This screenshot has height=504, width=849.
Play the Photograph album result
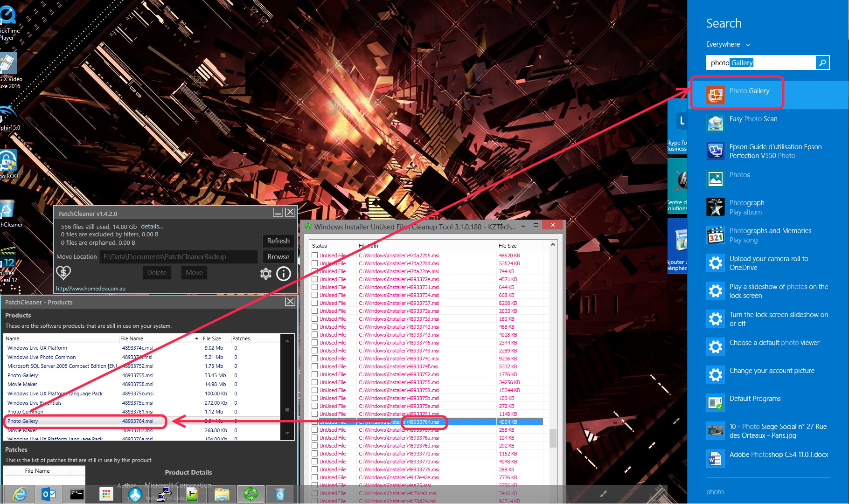click(768, 207)
